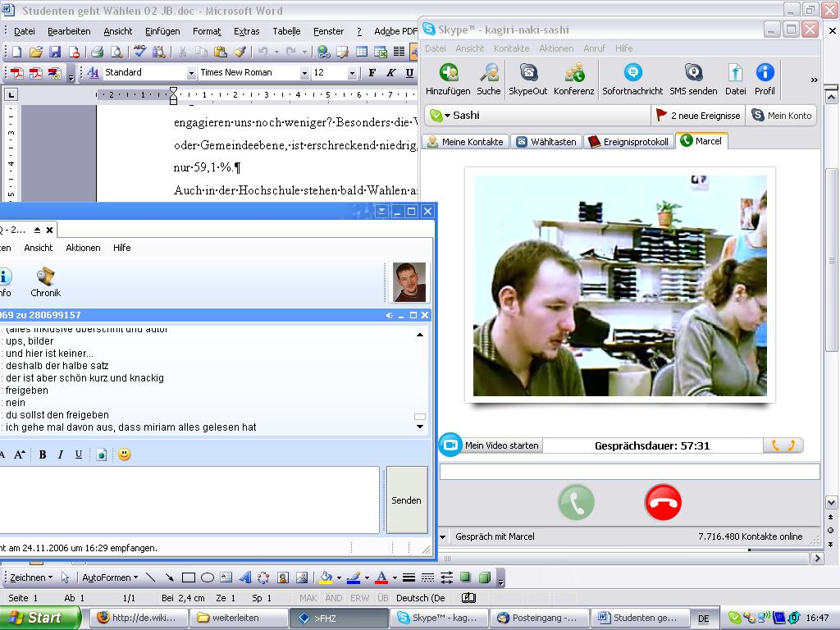Click the chat message input field

[189, 500]
